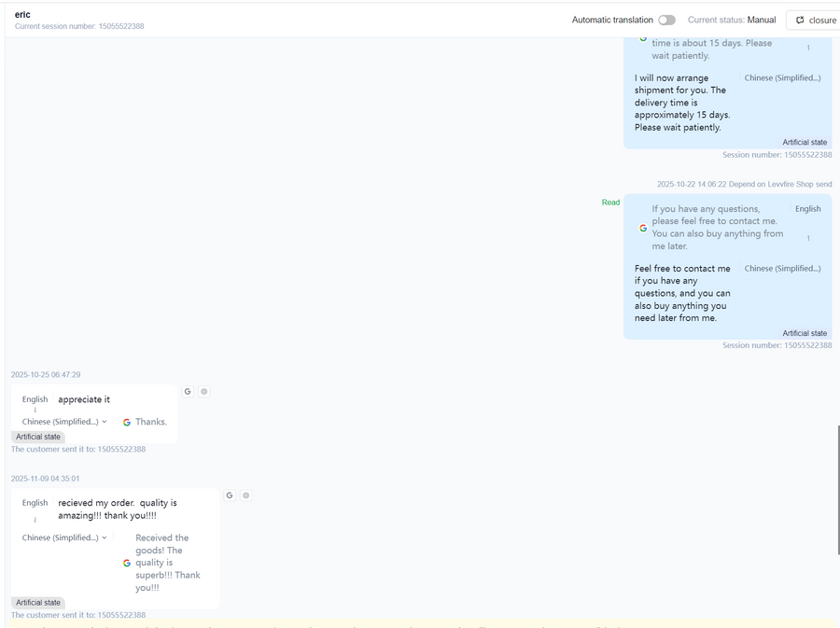
Task: Click 'English' source label of 'appreciate it' message
Action: 35,399
